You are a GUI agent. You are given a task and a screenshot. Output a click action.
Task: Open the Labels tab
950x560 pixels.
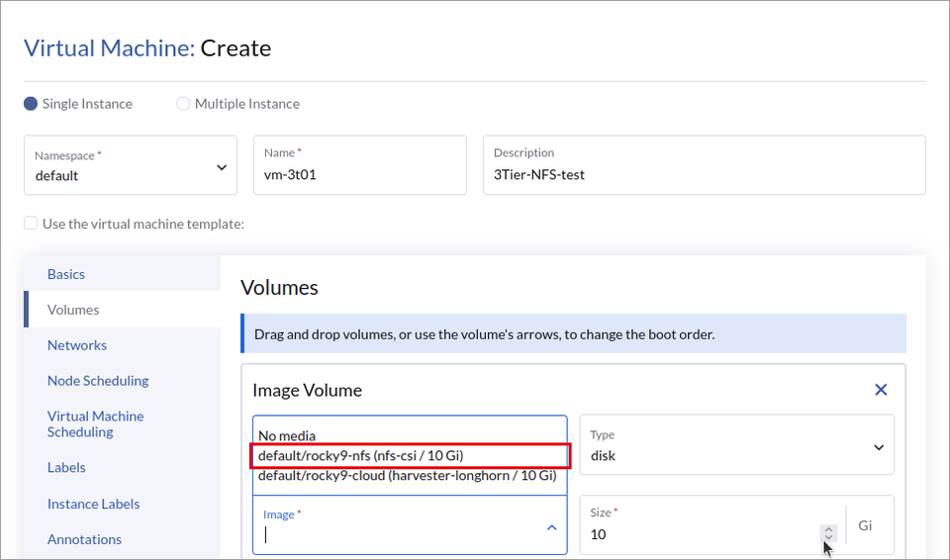[66, 468]
